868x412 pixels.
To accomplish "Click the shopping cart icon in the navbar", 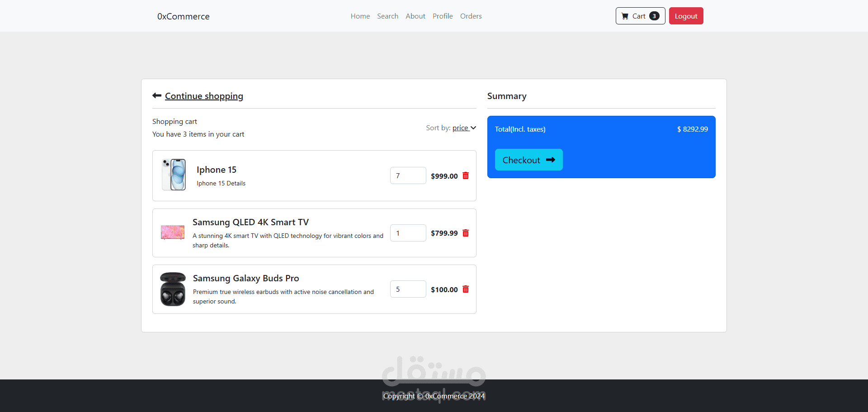I will click(625, 16).
